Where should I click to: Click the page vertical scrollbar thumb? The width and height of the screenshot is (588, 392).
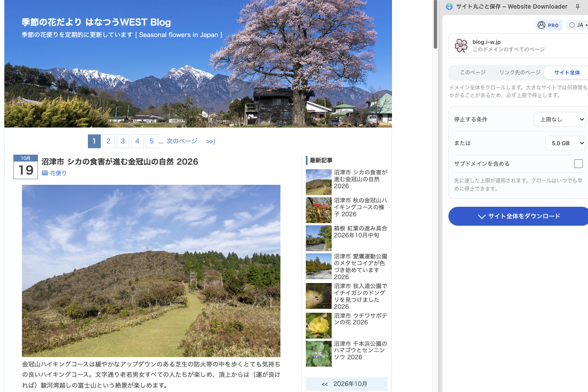click(x=436, y=25)
